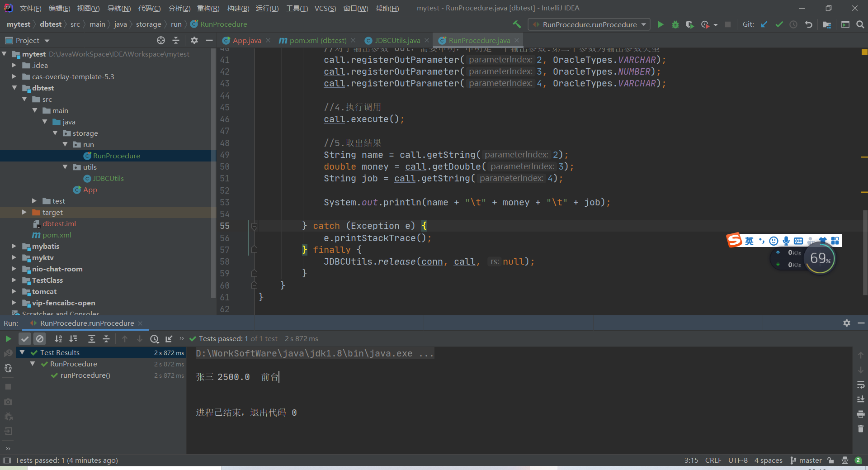Collapse all test results icon
868x470 pixels.
[106, 338]
